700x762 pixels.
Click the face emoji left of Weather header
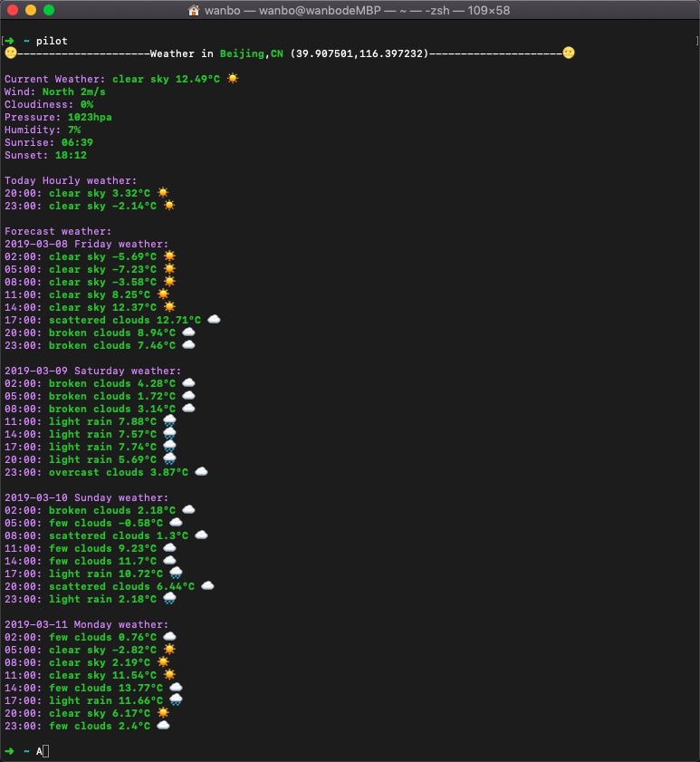[11, 53]
